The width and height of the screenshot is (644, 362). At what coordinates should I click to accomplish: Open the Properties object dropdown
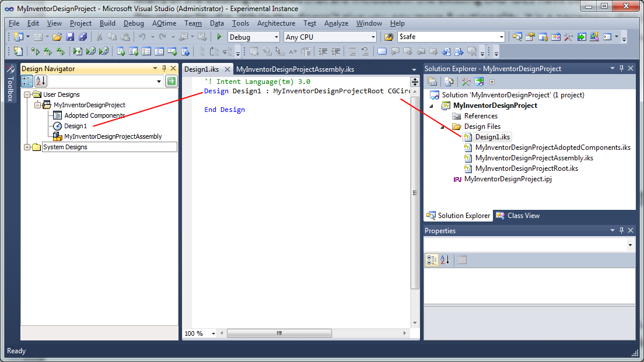pyautogui.click(x=630, y=245)
